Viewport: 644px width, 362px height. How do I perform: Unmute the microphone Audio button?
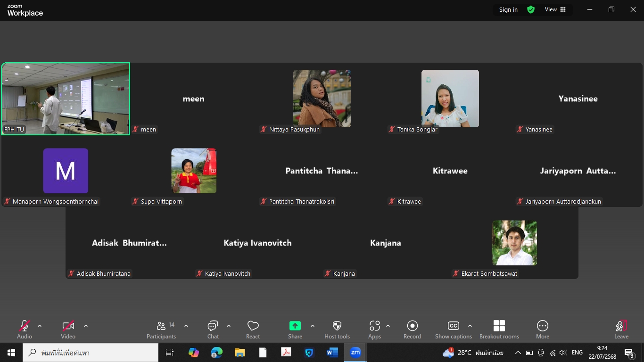tap(25, 329)
